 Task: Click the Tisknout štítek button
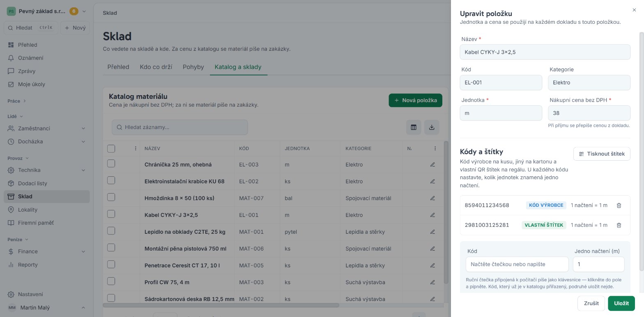(602, 154)
